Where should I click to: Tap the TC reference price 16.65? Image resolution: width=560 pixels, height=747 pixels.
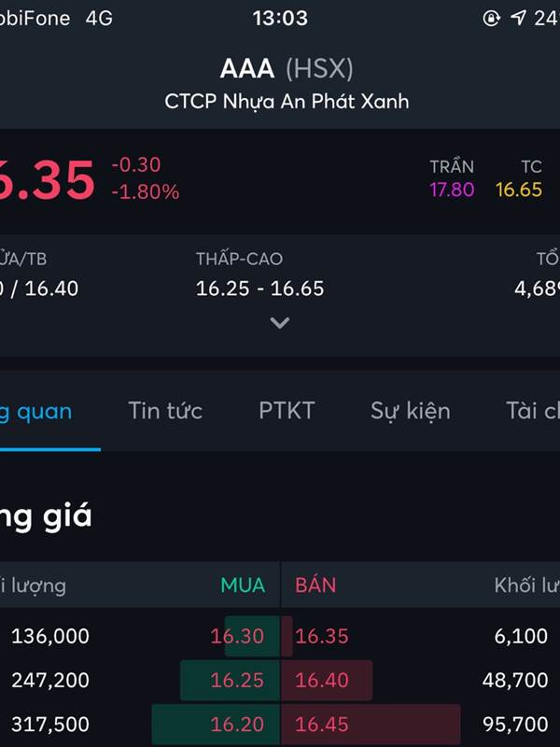tap(519, 190)
